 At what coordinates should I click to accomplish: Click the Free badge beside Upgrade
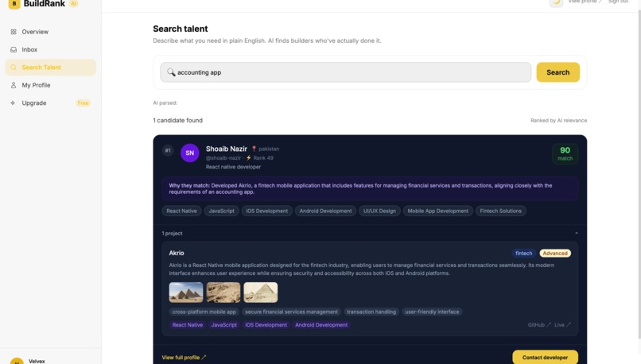(83, 103)
